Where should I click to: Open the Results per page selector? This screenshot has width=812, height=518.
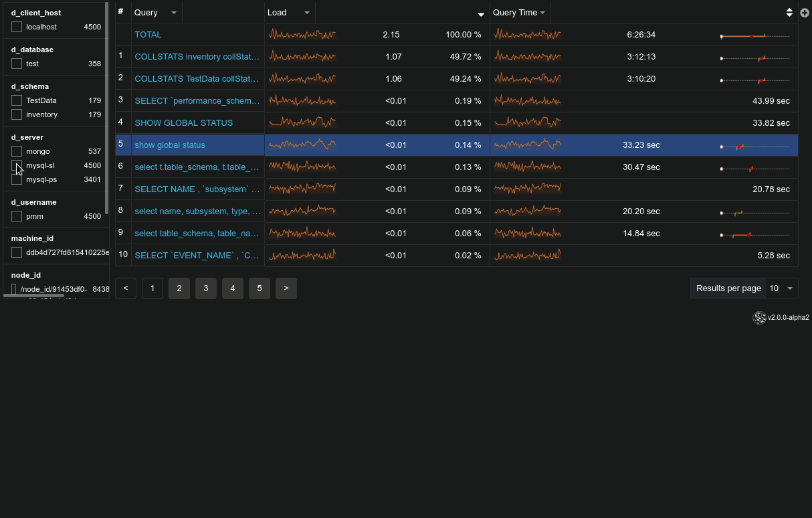pyautogui.click(x=780, y=288)
